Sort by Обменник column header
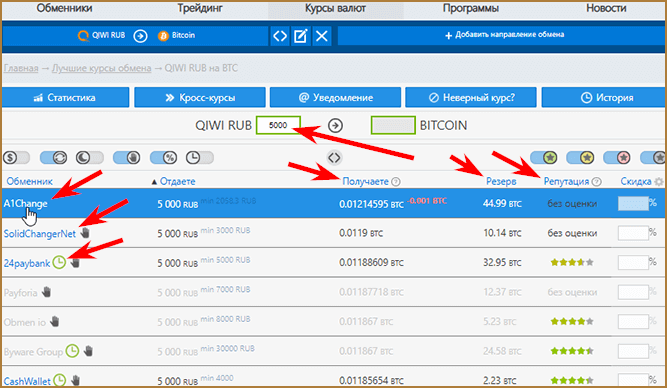 point(29,181)
